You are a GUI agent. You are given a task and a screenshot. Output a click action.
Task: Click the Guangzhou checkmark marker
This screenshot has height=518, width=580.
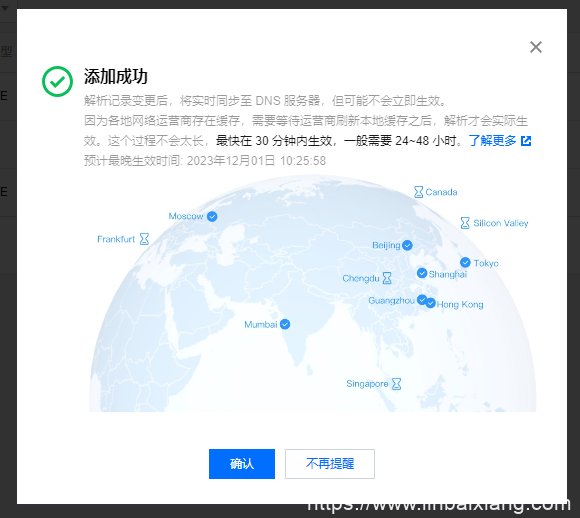[x=422, y=300]
